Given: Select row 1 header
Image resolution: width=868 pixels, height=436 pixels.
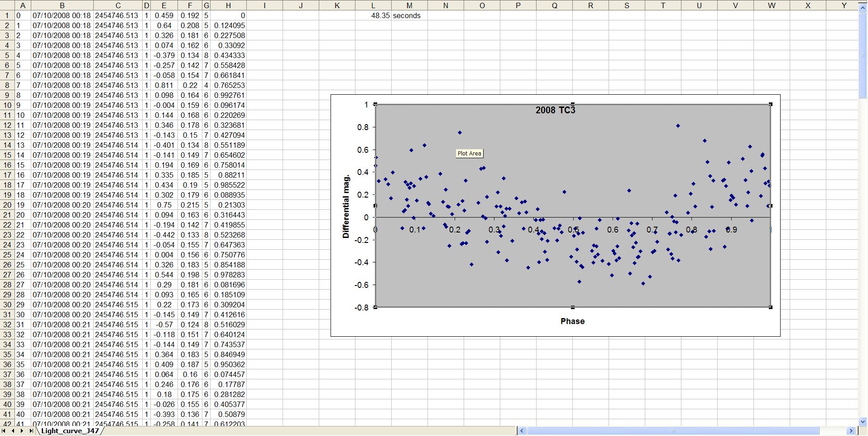Looking at the screenshot, I should click(x=7, y=15).
